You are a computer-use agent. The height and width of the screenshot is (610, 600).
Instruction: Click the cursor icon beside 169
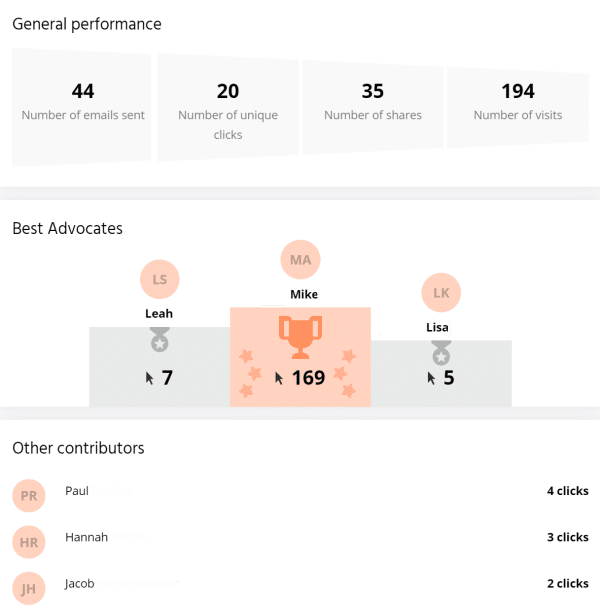(x=280, y=379)
